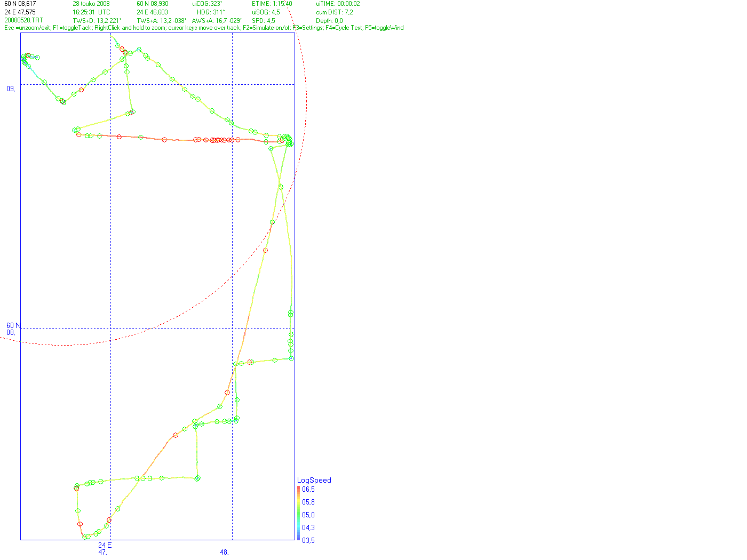Click the 48, longitude axis label
The height and width of the screenshot is (560, 747).
(x=225, y=552)
